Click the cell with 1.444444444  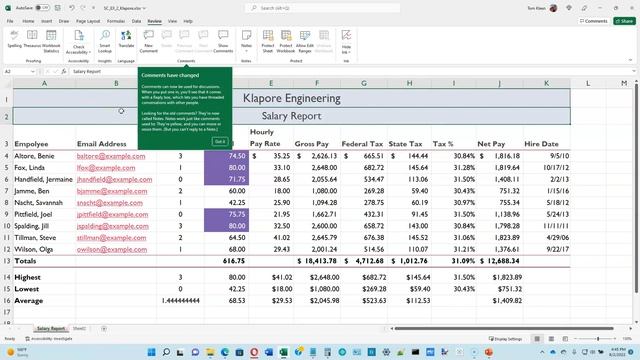[180, 301]
